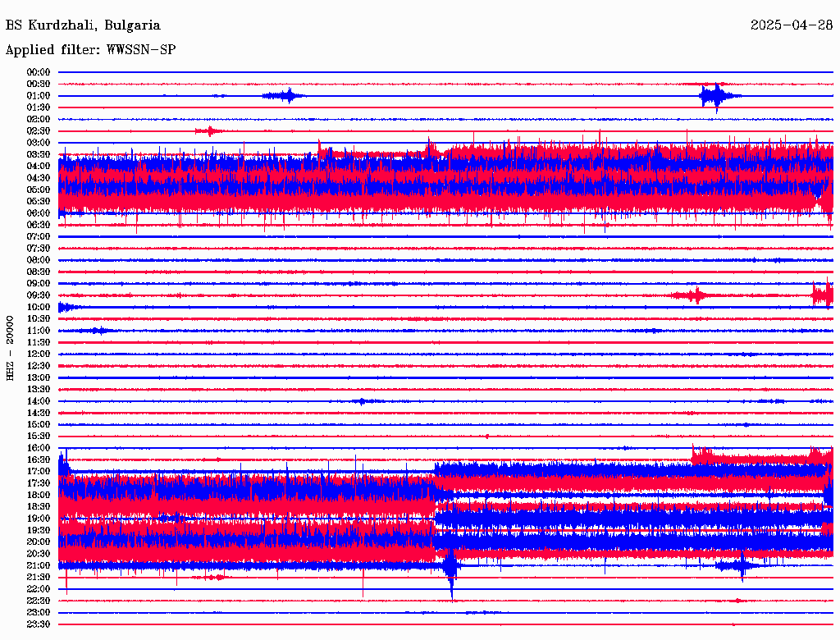Screen dimensions: 840x640
Task: Select the 03:30 time label
Action: click(x=39, y=154)
